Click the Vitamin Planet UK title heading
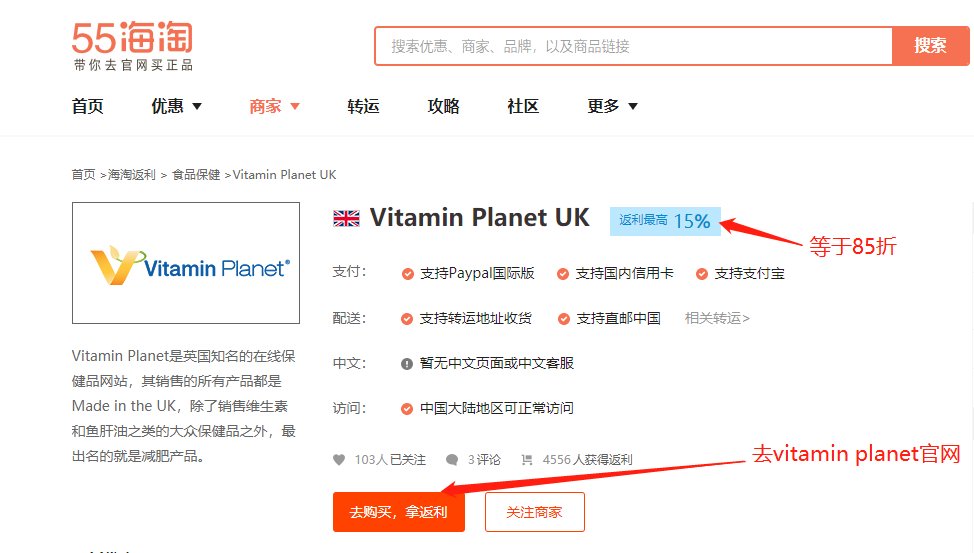974x553 pixels. [x=480, y=218]
